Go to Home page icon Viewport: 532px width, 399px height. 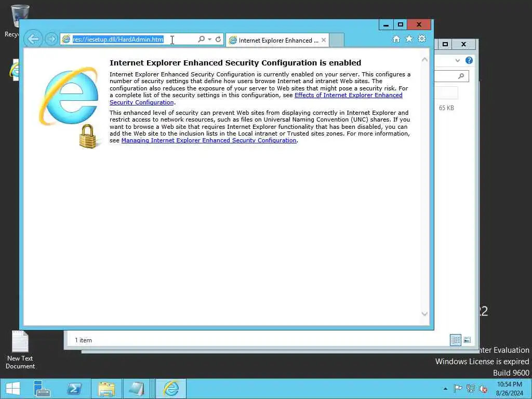[396, 39]
